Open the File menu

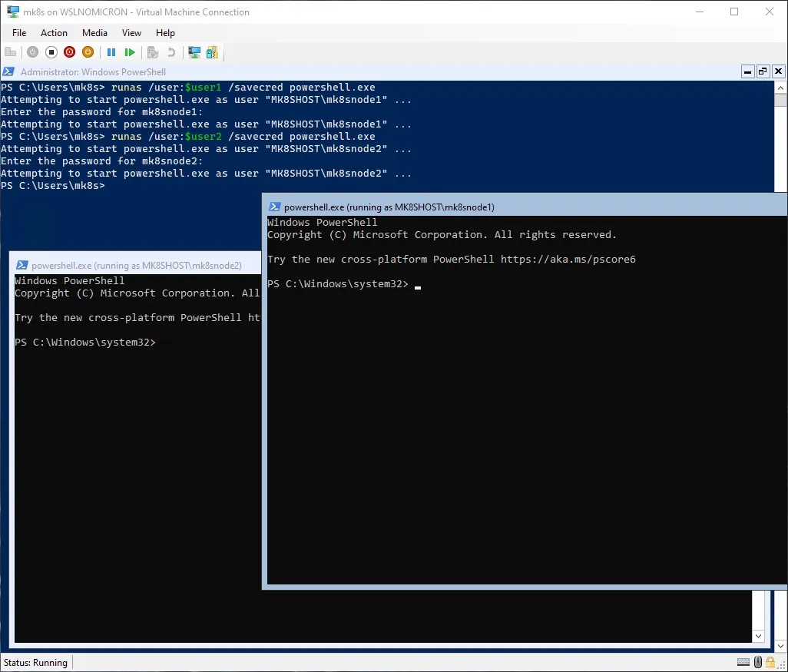tap(19, 33)
